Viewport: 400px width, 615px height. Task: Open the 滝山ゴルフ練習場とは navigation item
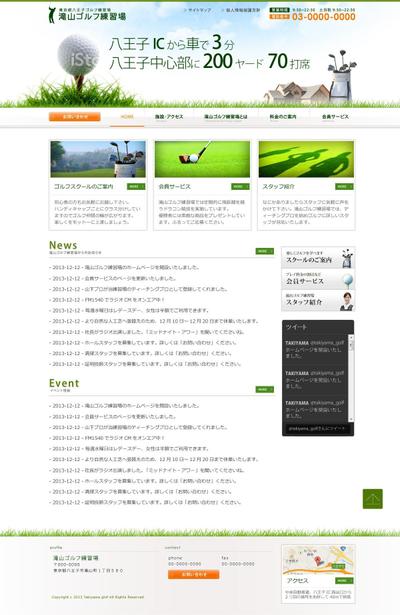point(225,117)
